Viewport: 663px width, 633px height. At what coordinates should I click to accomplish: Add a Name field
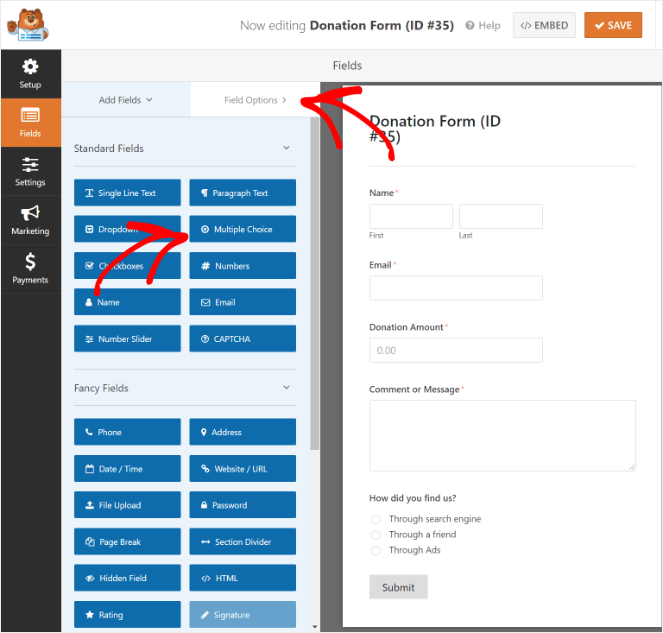[x=127, y=302]
